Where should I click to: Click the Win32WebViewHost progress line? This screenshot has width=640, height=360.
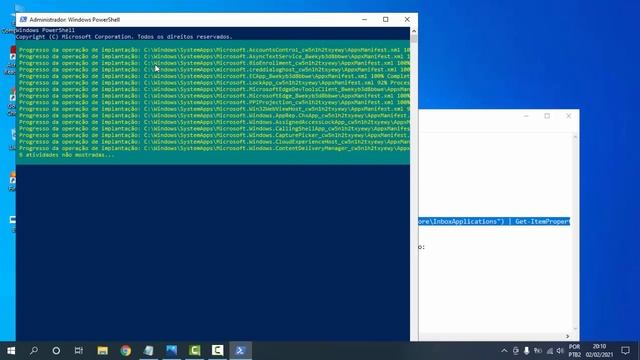tap(214, 109)
